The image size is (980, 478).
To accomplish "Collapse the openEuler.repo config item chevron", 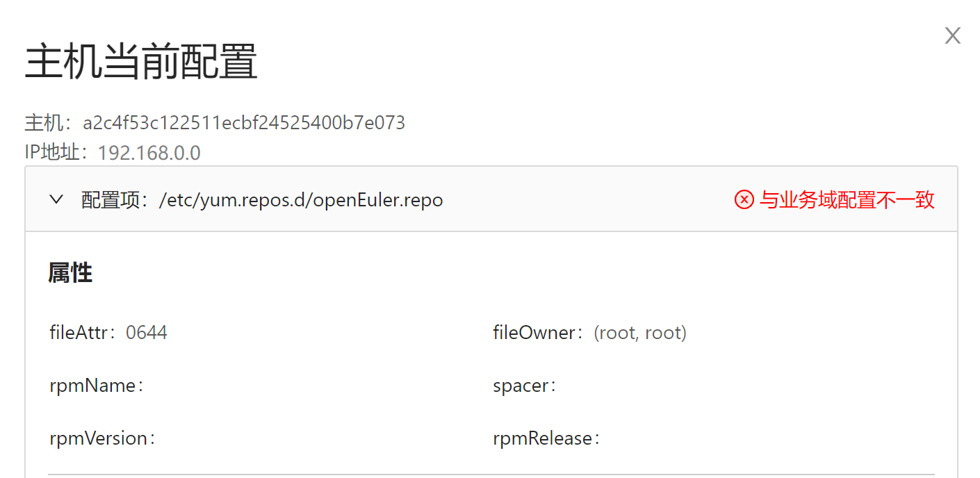I will pos(56,200).
